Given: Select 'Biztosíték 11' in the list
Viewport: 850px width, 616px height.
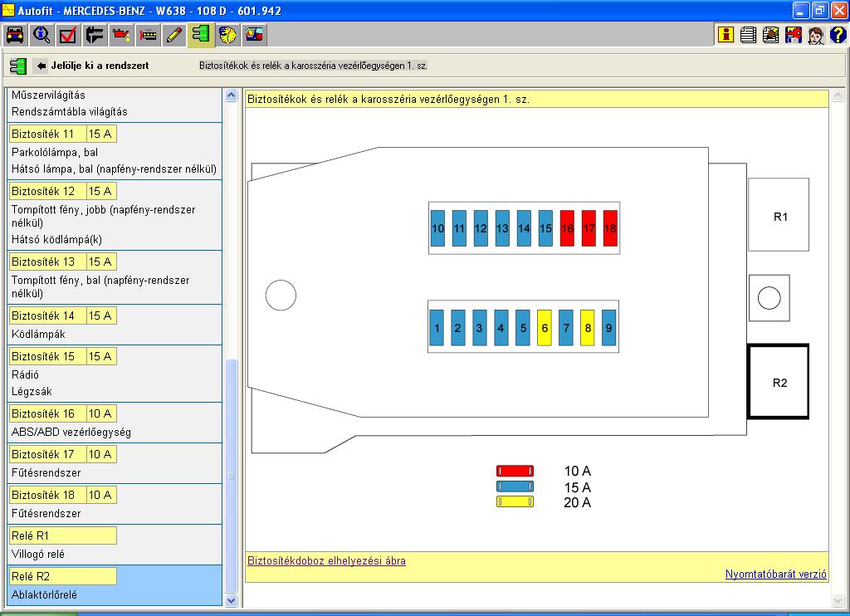Looking at the screenshot, I should 47,134.
